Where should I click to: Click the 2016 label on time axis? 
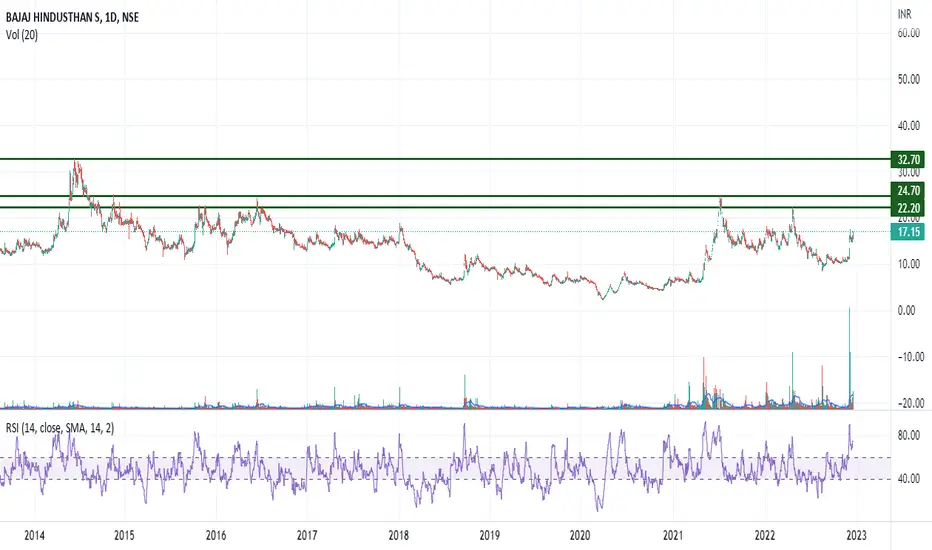[216, 535]
